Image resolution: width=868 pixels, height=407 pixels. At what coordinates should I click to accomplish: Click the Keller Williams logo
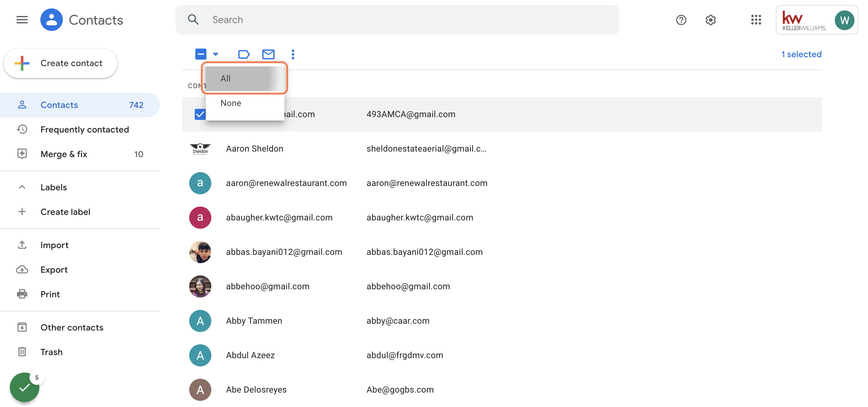coord(804,21)
